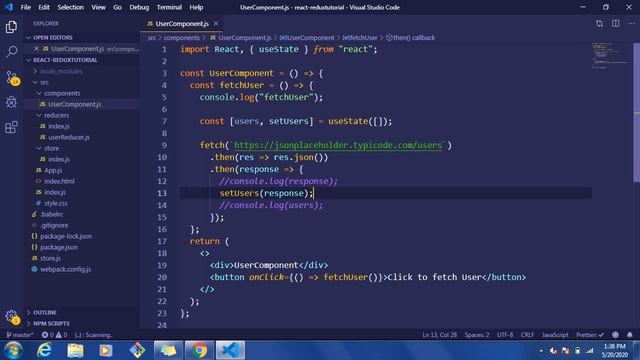
Task: Collapse the src folder
Action: point(44,82)
